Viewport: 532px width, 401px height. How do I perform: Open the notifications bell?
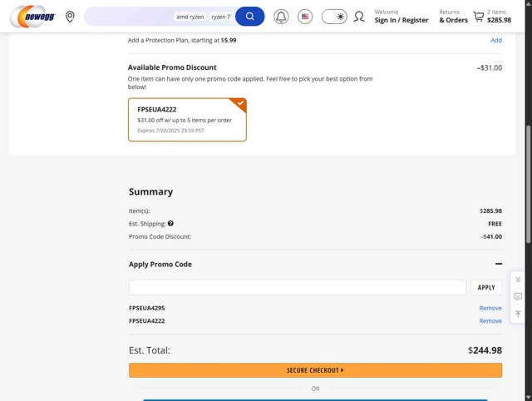coord(281,17)
